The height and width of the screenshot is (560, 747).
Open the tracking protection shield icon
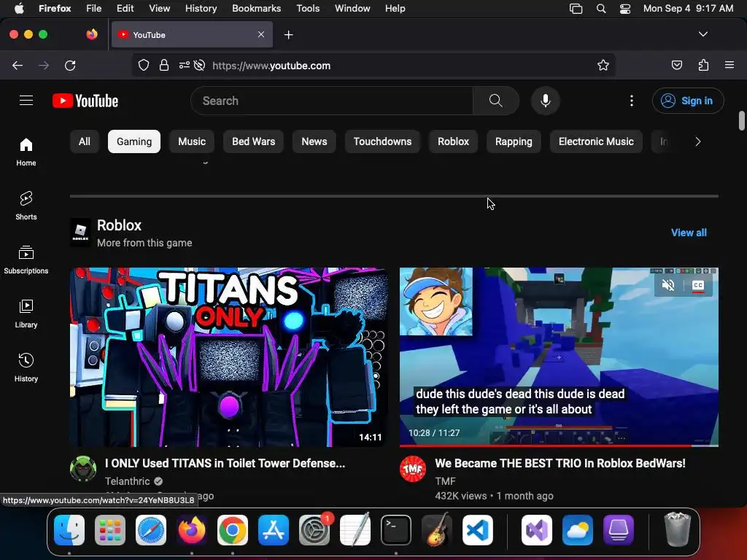click(144, 65)
